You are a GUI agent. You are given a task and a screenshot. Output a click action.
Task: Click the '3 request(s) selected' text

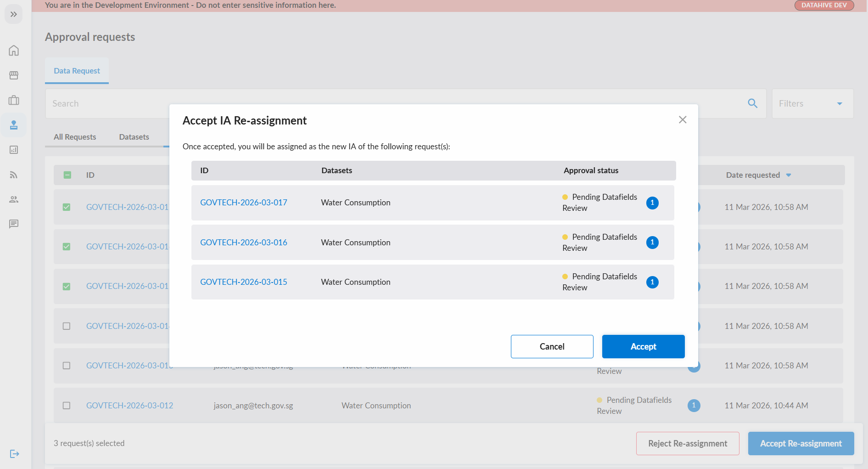(89, 443)
